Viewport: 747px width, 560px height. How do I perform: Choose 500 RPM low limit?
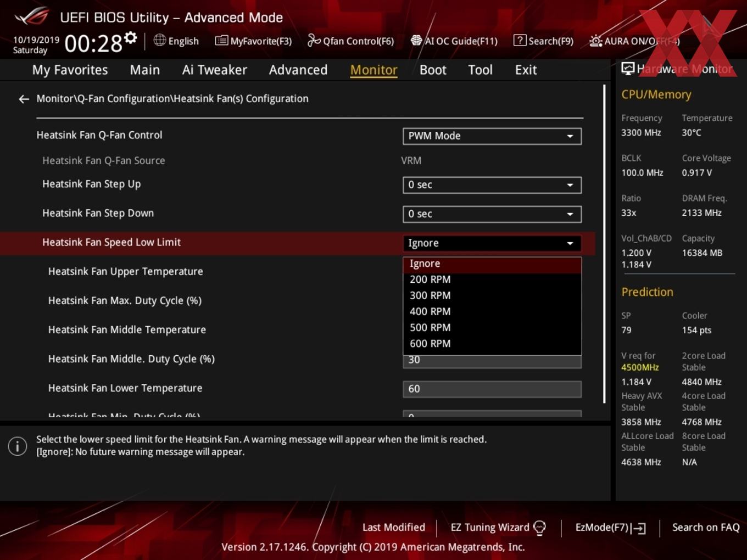coord(492,327)
